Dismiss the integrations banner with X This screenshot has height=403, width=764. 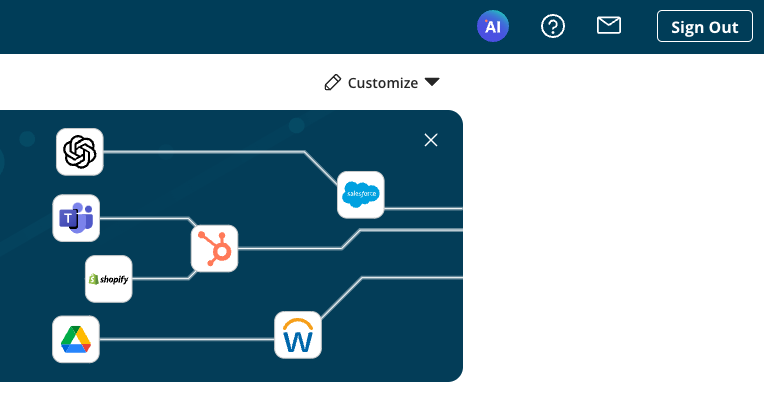(x=431, y=140)
